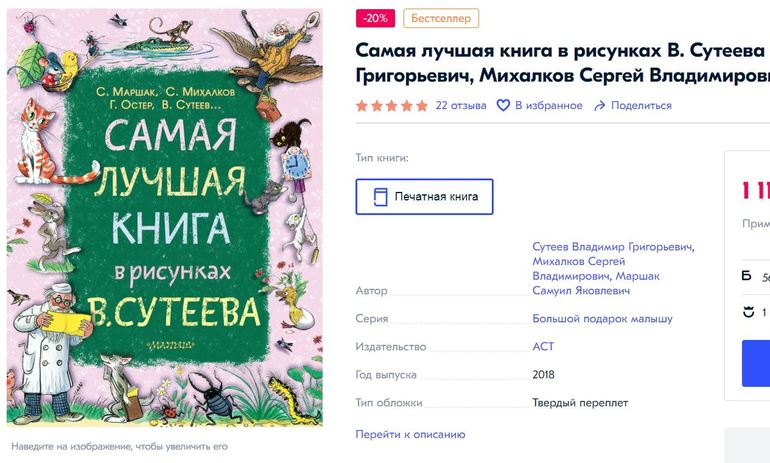Click the smiley face icon

(747, 313)
